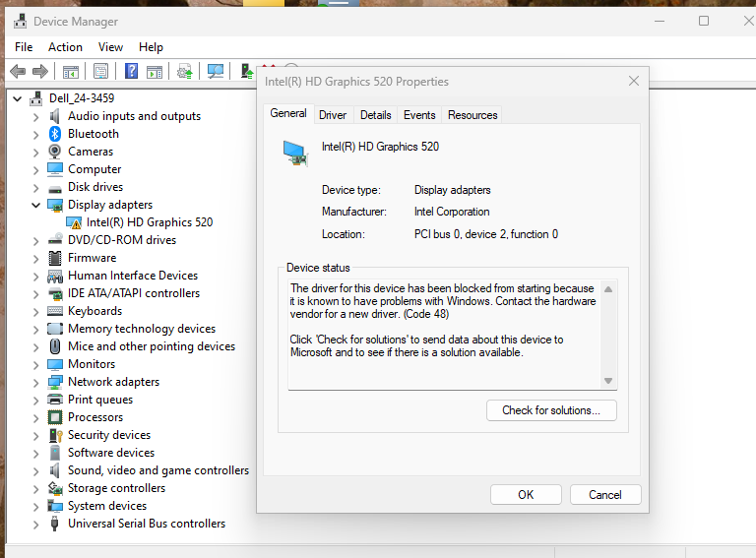Image resolution: width=756 pixels, height=558 pixels.
Task: Click the Back arrow in the toolbar
Action: click(x=18, y=71)
